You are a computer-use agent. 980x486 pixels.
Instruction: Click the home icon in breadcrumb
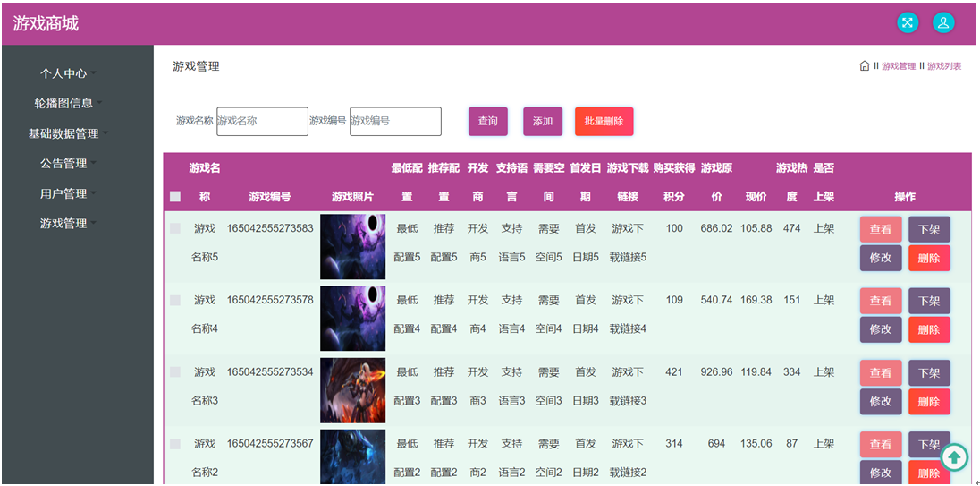864,66
